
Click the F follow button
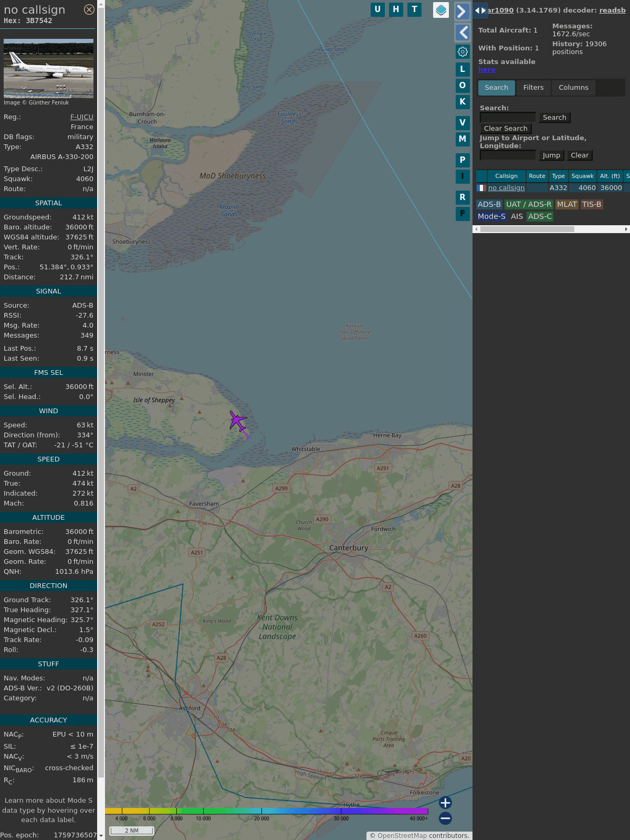(463, 214)
